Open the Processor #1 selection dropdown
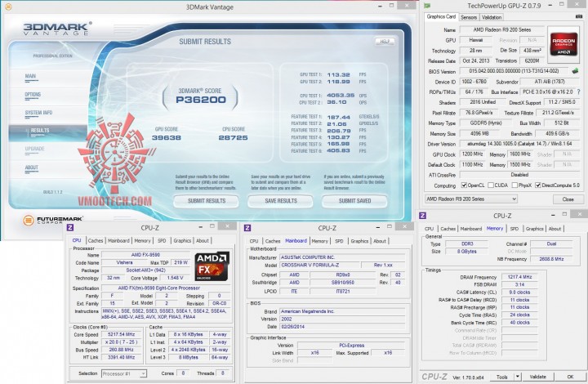588x384 pixels. tap(124, 373)
